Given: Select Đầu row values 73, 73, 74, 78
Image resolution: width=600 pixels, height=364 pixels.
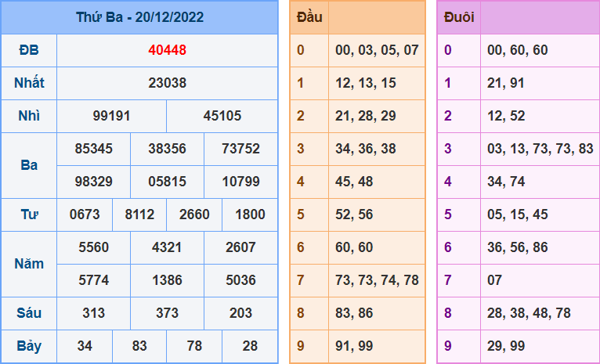Looking at the screenshot, I should pos(377,280).
